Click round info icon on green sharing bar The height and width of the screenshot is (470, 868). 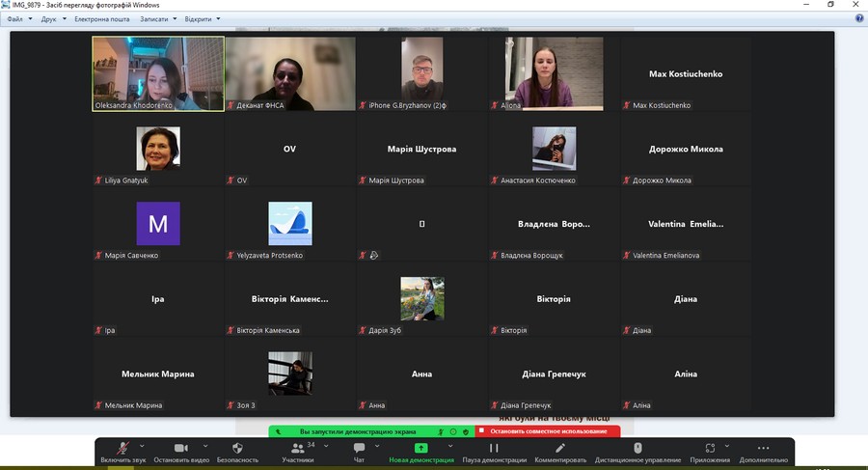point(453,431)
